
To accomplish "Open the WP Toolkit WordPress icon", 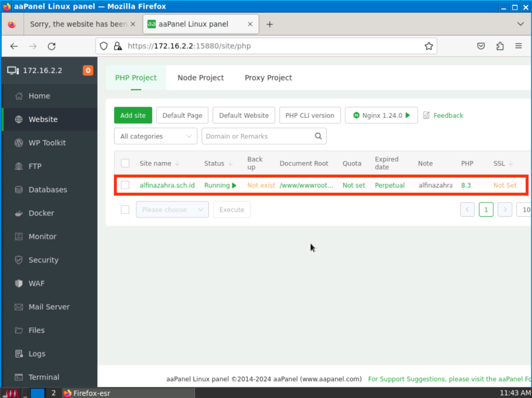I will (x=19, y=143).
